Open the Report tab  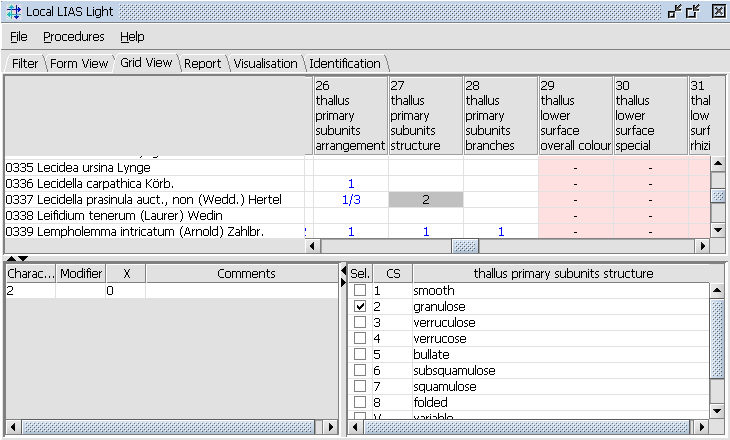click(x=203, y=63)
